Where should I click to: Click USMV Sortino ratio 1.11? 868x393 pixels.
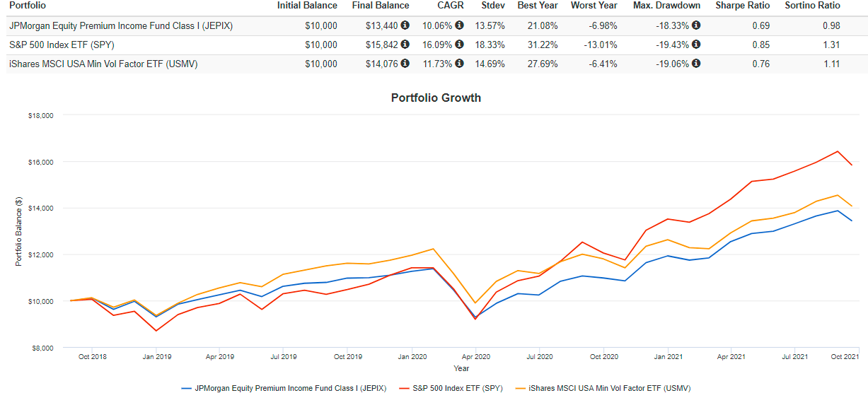pos(832,64)
